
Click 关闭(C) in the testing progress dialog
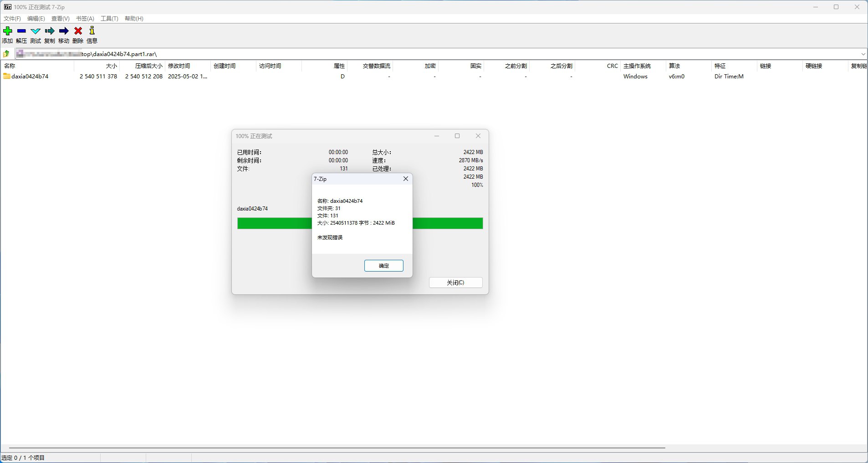tap(455, 283)
